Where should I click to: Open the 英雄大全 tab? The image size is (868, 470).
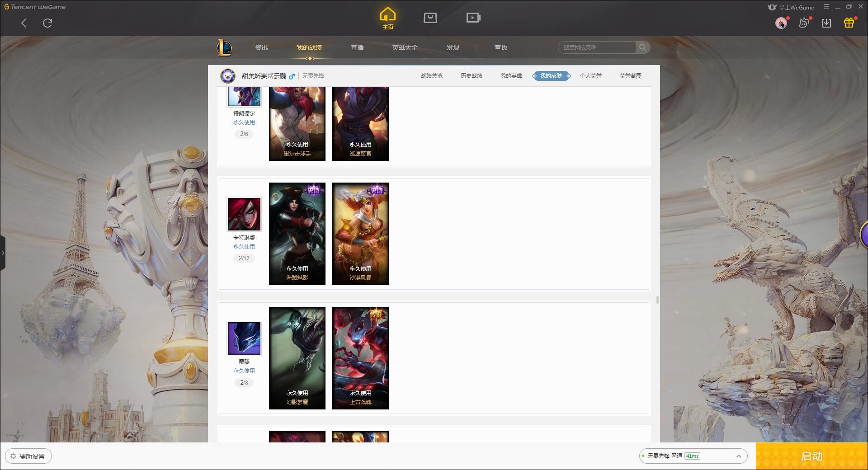pos(405,47)
